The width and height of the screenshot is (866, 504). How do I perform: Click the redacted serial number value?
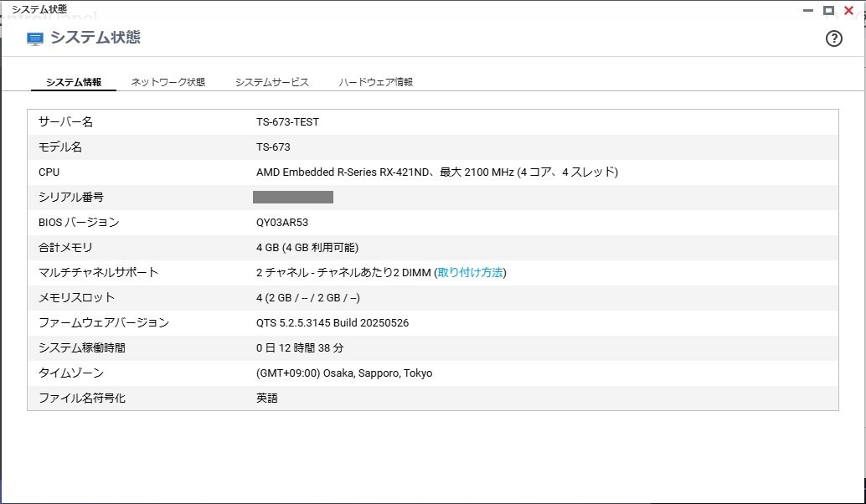click(x=293, y=197)
